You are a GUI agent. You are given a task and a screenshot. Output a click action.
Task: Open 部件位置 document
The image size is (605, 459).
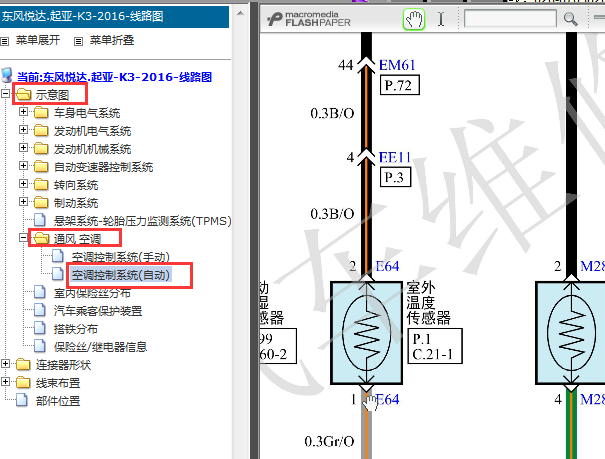click(58, 401)
